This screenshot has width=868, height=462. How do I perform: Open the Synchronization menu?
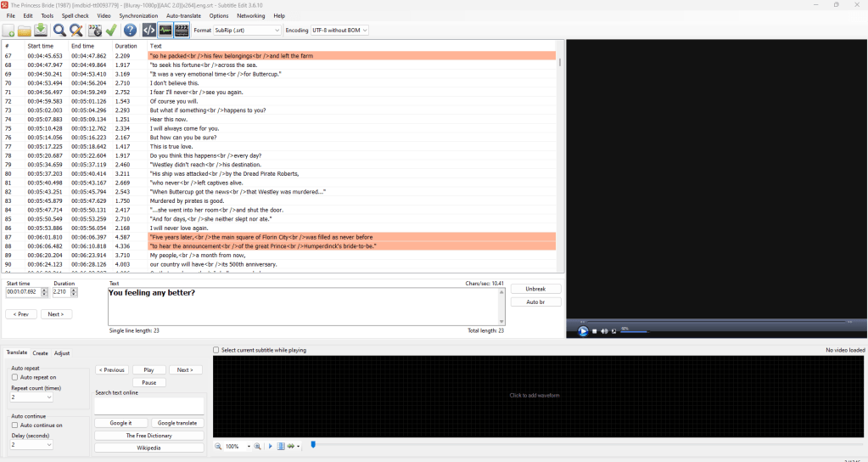(137, 15)
